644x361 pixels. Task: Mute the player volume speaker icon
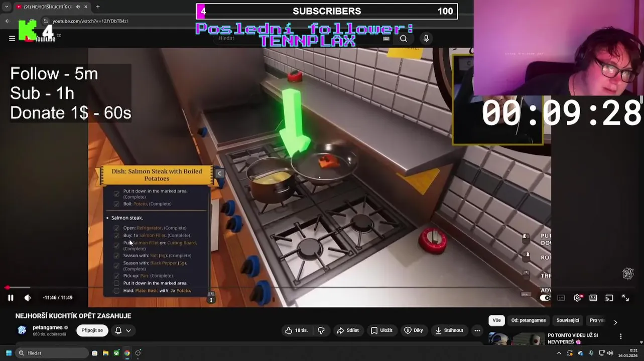click(x=28, y=298)
